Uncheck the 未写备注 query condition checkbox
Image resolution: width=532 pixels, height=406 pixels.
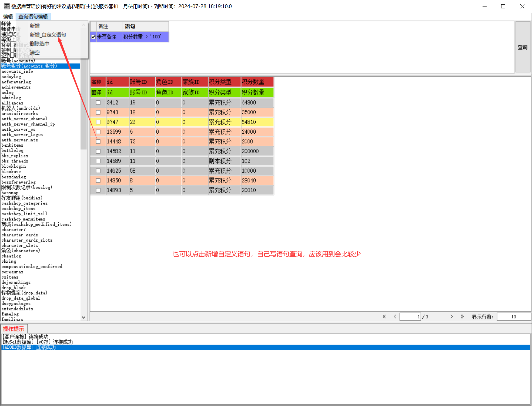(93, 37)
